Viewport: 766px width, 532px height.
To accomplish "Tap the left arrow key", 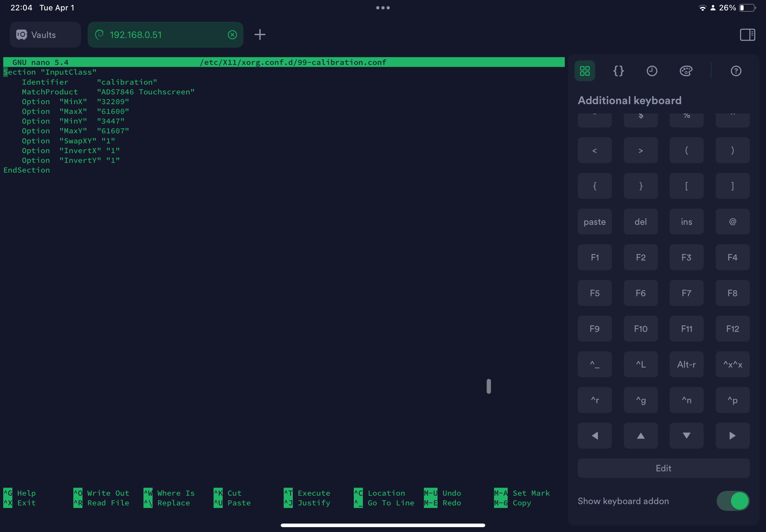I will (595, 436).
